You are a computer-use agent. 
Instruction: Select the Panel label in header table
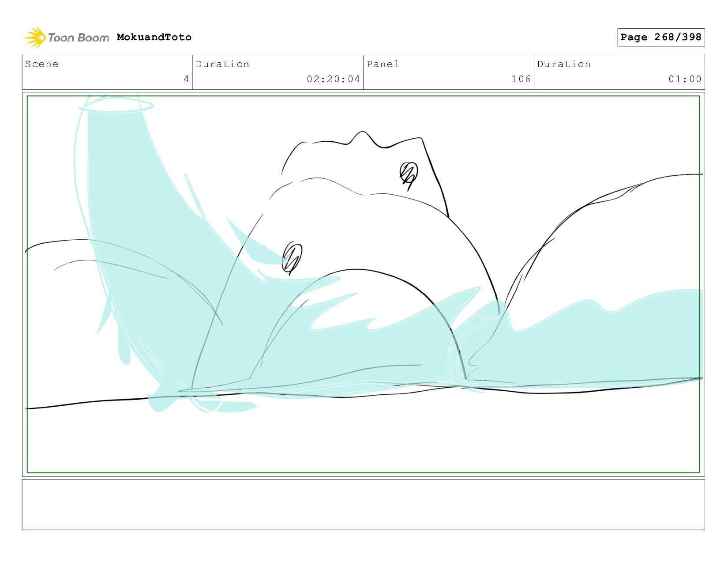[x=383, y=64]
